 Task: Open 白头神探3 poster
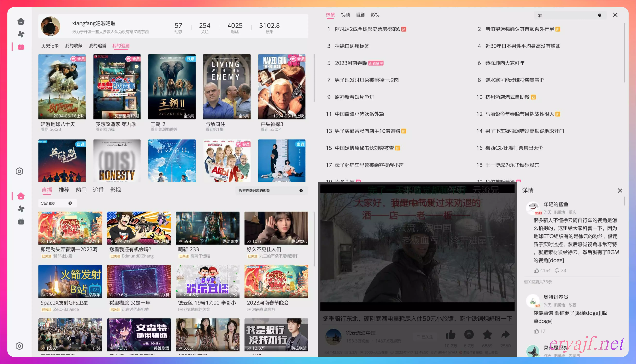click(282, 87)
